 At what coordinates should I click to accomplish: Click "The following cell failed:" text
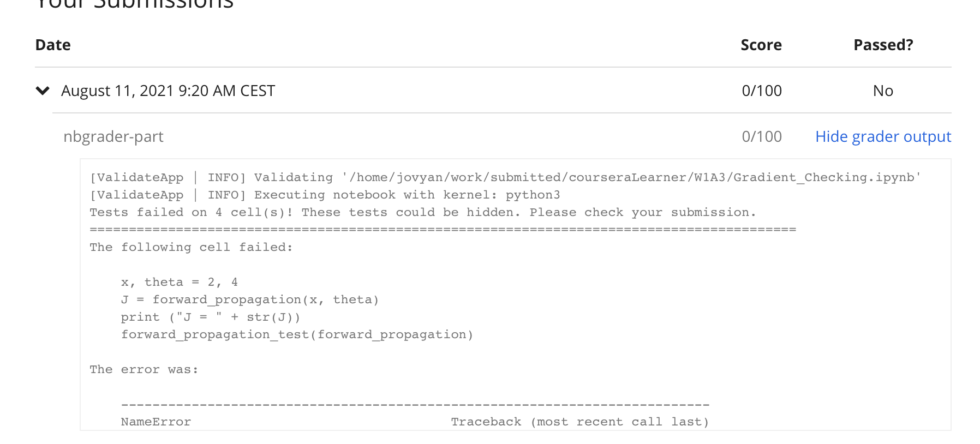191,247
